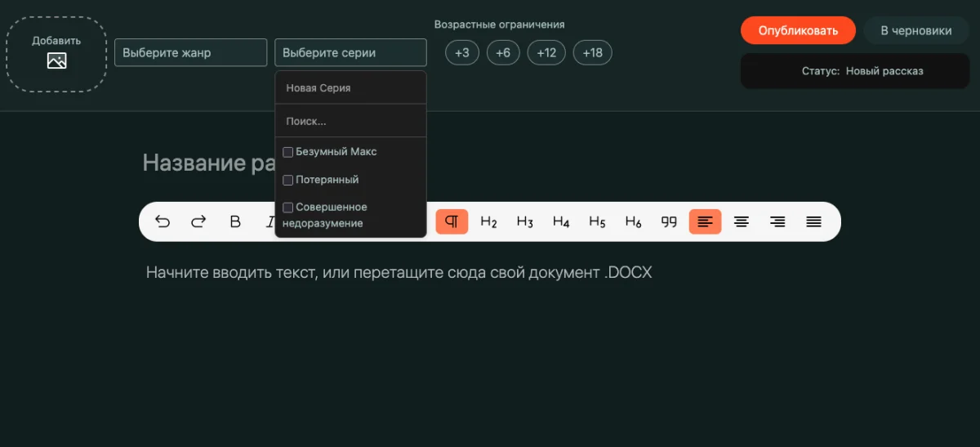Click the Поиск series search field

point(350,121)
